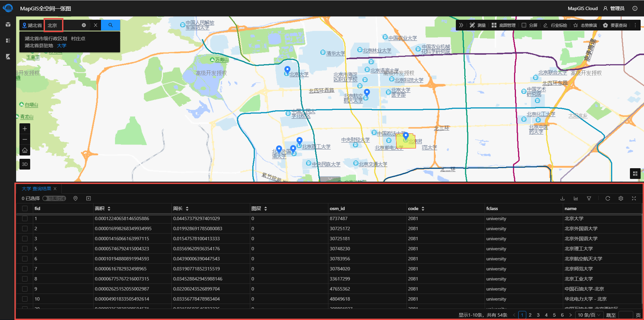Select 湖北省县驻地 suggestion

(x=39, y=46)
